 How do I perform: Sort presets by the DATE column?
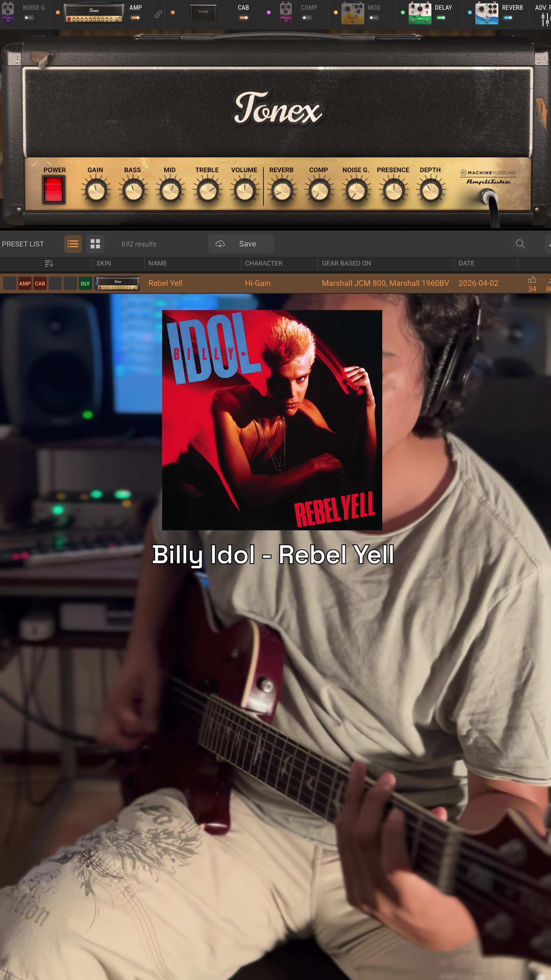(466, 263)
